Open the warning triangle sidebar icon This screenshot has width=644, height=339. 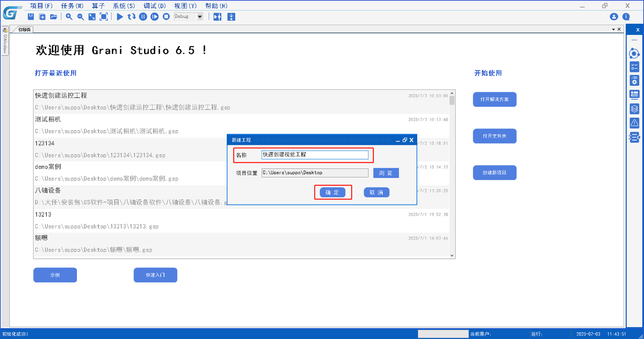[634, 123]
